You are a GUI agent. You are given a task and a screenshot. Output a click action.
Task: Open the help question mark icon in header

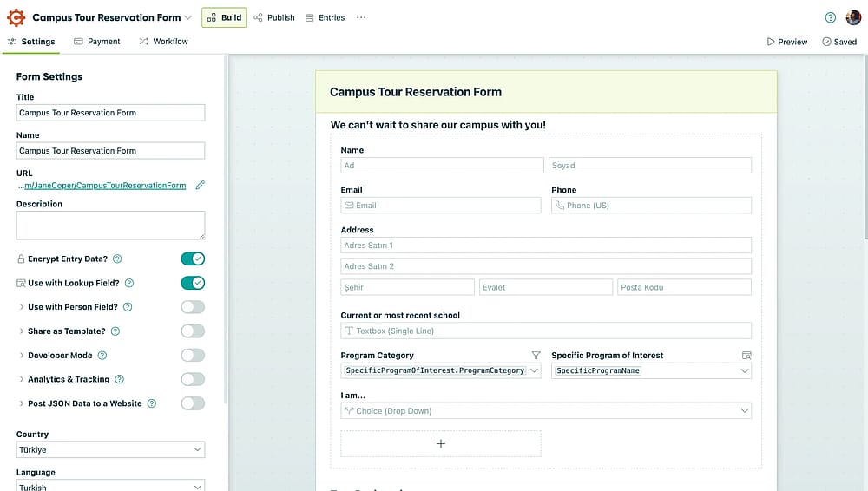coord(830,17)
